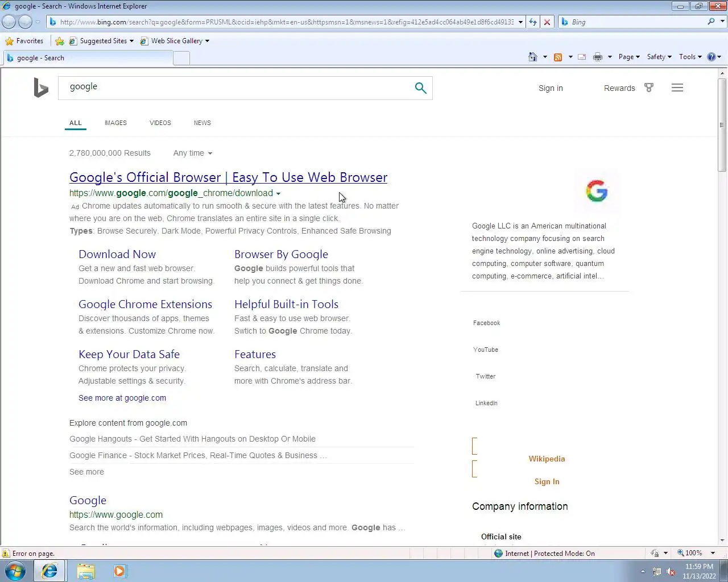The width and height of the screenshot is (728, 582).
Task: Click the Google Hangouts explore link
Action: [x=192, y=439]
